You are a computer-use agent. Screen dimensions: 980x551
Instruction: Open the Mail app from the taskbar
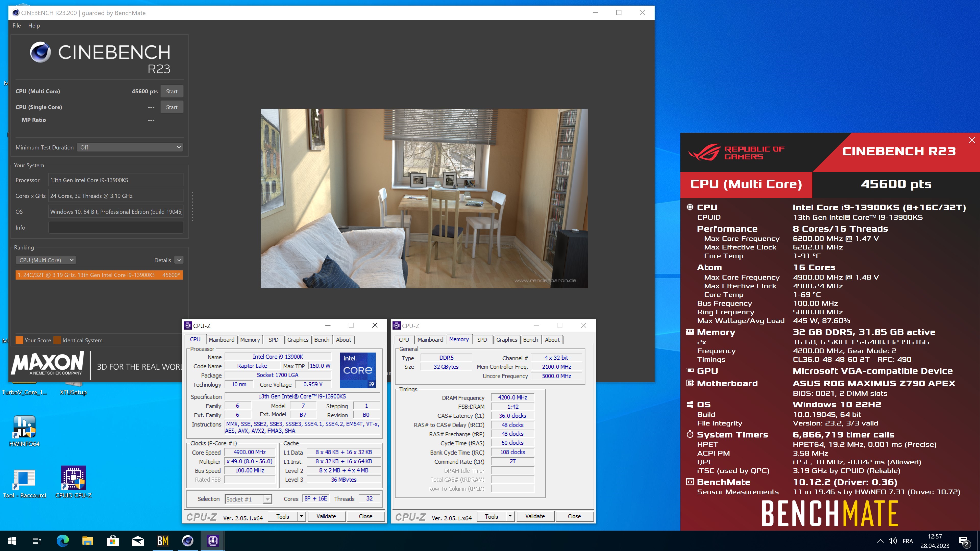tap(138, 541)
